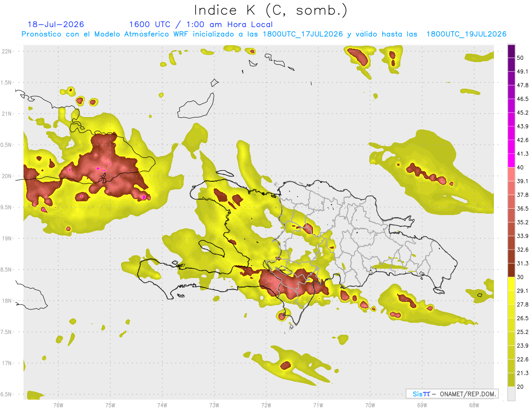Click the '21N' latitude label
Screen dimensions: 532x411
[x=8, y=114]
